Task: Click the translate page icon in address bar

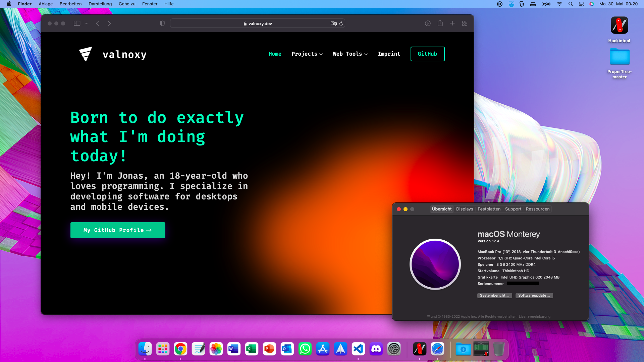Action: click(x=333, y=23)
